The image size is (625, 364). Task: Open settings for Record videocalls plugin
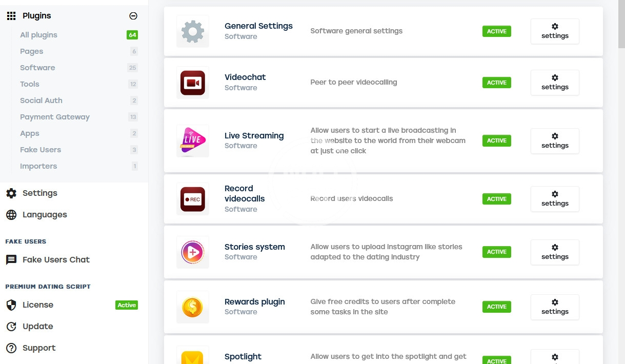tap(555, 199)
